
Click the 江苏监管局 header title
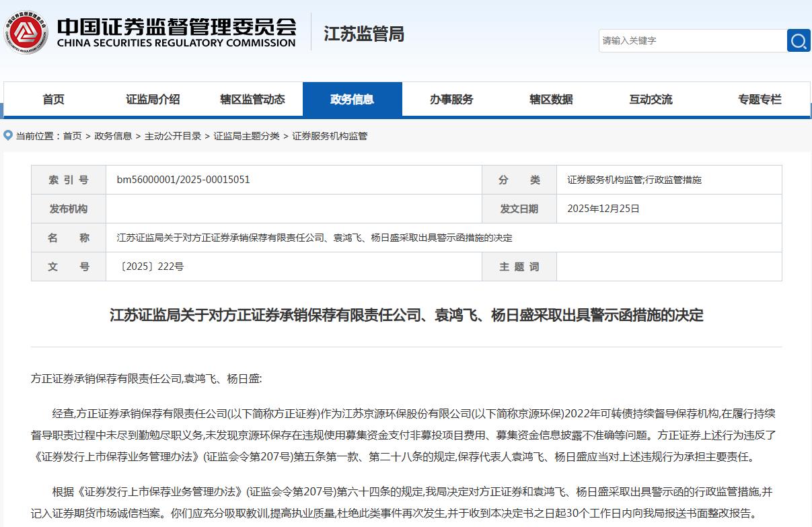[x=364, y=34]
